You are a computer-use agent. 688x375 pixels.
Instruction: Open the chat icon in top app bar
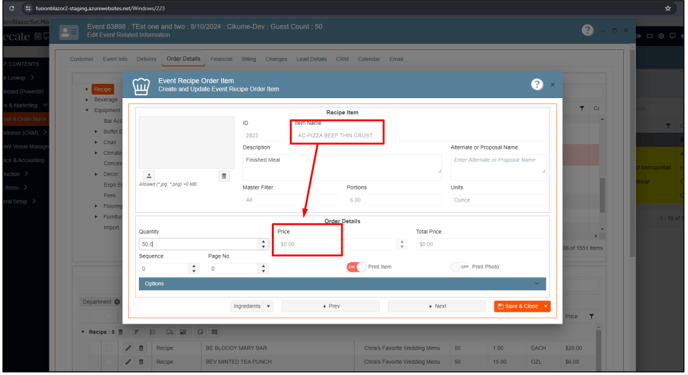pos(672,36)
